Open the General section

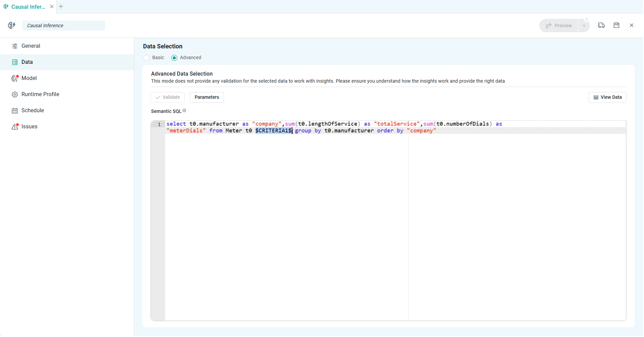click(31, 46)
